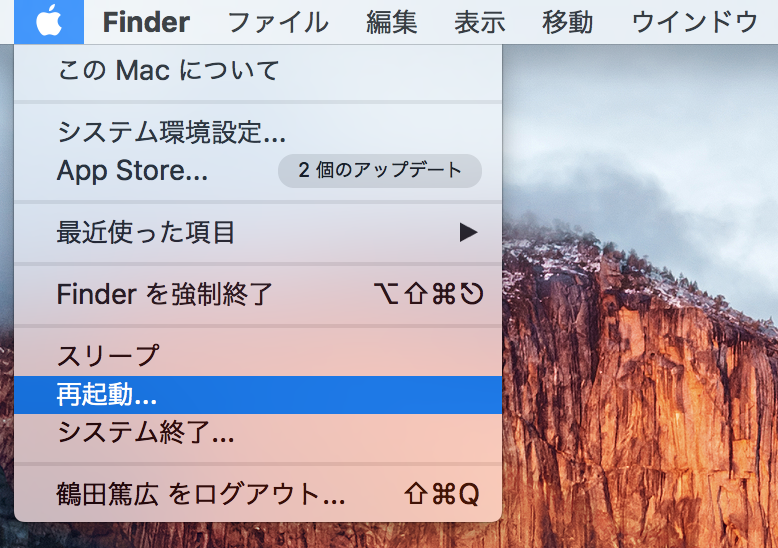Open システム環境設定...
Viewport: 778px width, 548px height.
(258, 132)
